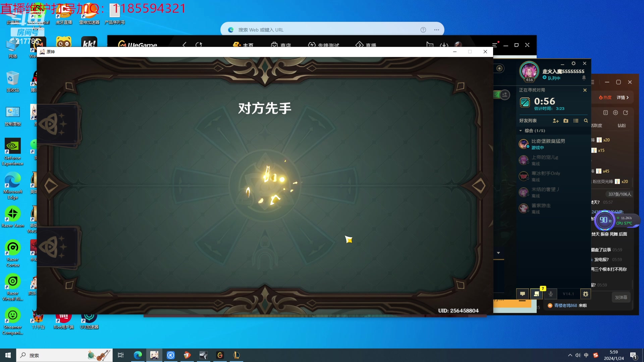Open Razer Cortex desktop icon
Image resolution: width=644 pixels, height=362 pixels.
[x=13, y=253]
